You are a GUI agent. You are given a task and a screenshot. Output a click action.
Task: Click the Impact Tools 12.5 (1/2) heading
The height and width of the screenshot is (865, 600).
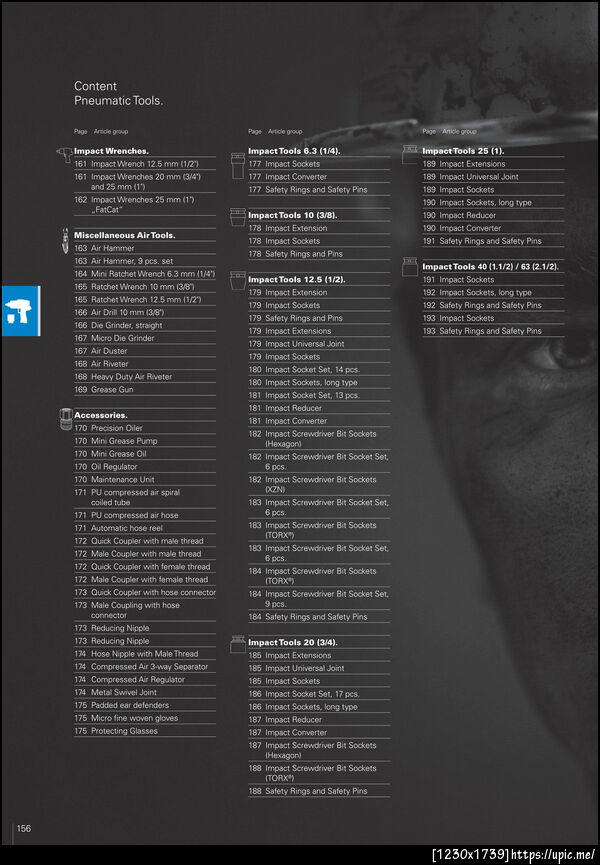click(297, 280)
